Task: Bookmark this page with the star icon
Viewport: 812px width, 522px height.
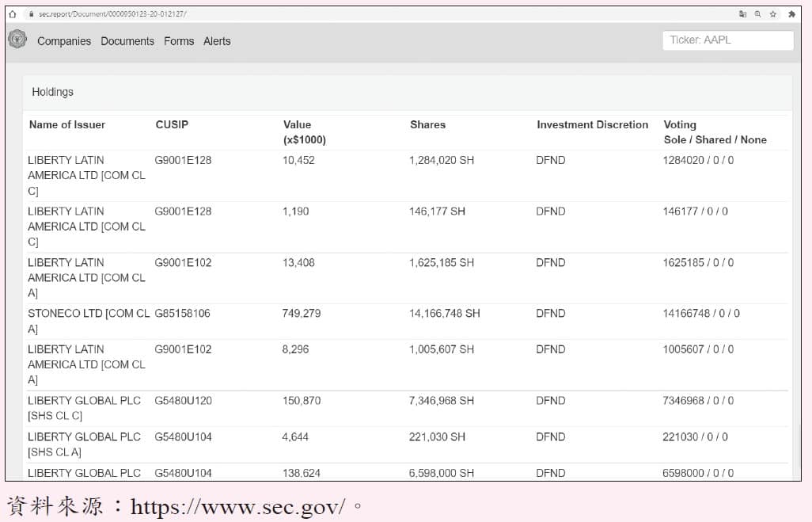Action: click(x=773, y=14)
